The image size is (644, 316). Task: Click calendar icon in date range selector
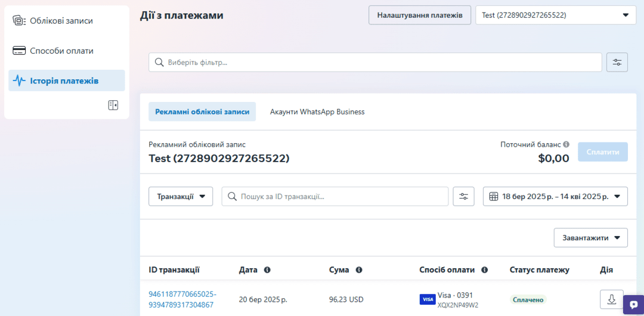[494, 196]
